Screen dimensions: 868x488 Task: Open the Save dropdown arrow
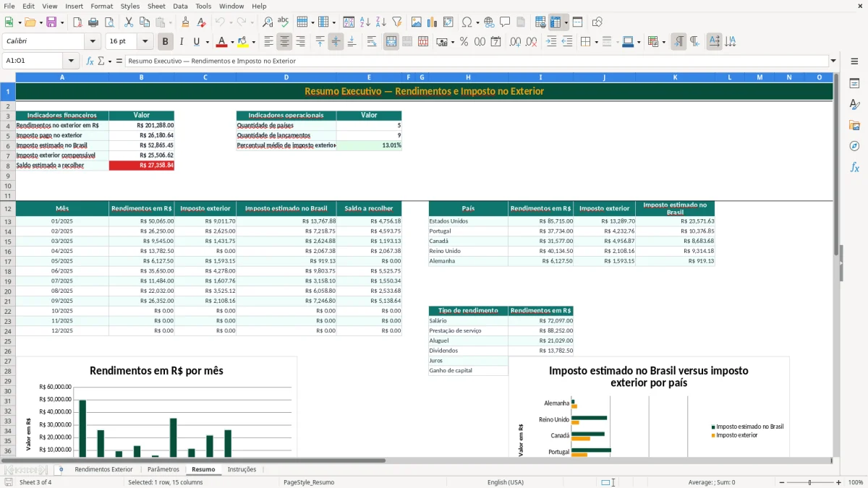(62, 22)
